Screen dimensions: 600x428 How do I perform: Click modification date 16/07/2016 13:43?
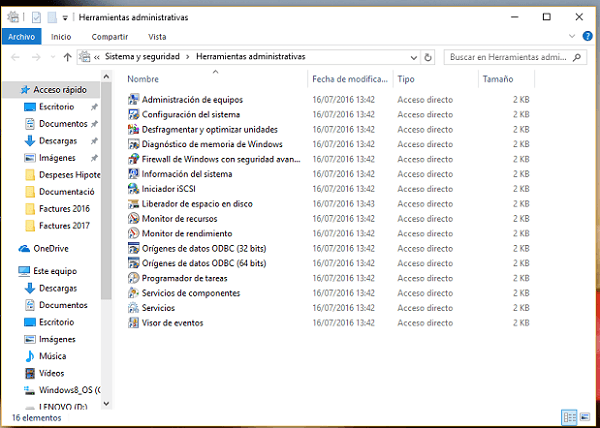coord(343,204)
